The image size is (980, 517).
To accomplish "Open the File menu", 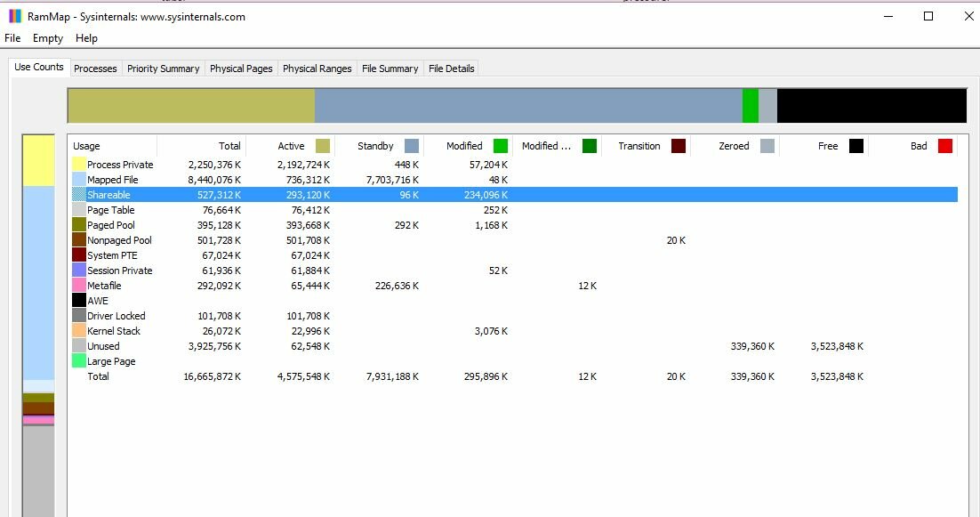I will pos(12,38).
